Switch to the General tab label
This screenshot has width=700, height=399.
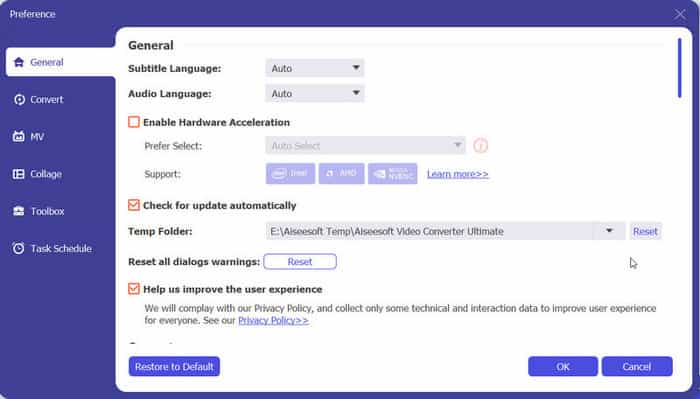point(47,62)
